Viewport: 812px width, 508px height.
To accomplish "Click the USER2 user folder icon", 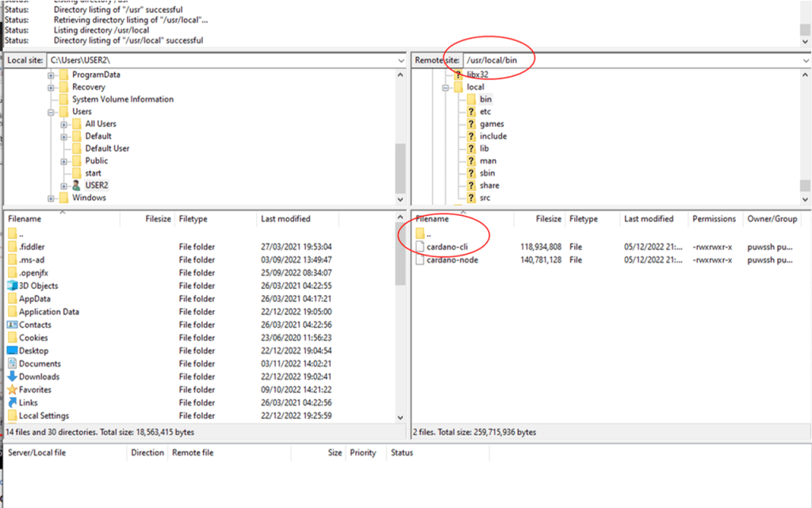I will (76, 185).
